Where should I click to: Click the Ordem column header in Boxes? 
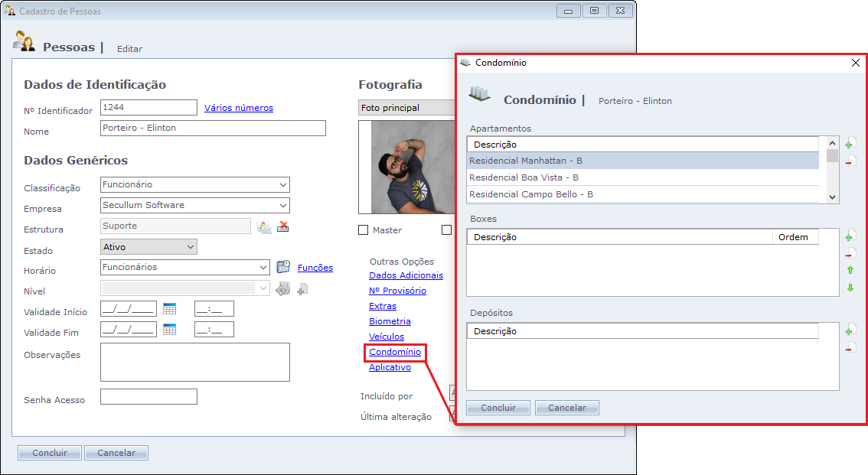click(x=795, y=237)
